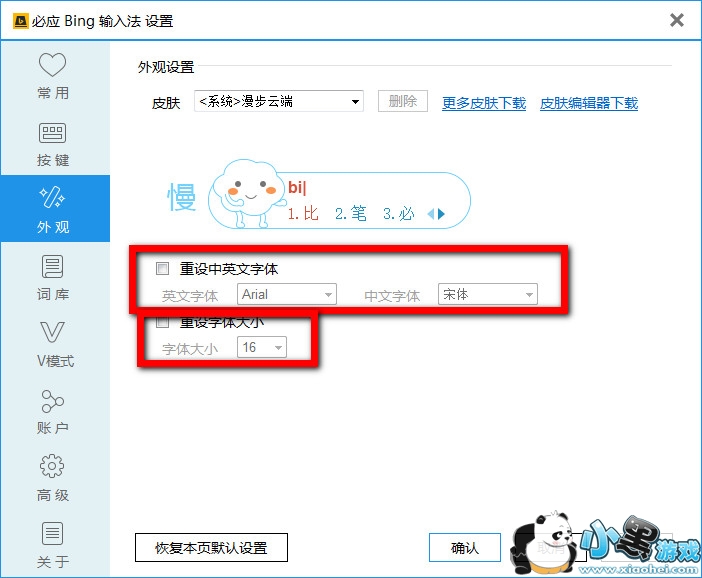Click candidate 1.比 in preview

[x=303, y=214]
